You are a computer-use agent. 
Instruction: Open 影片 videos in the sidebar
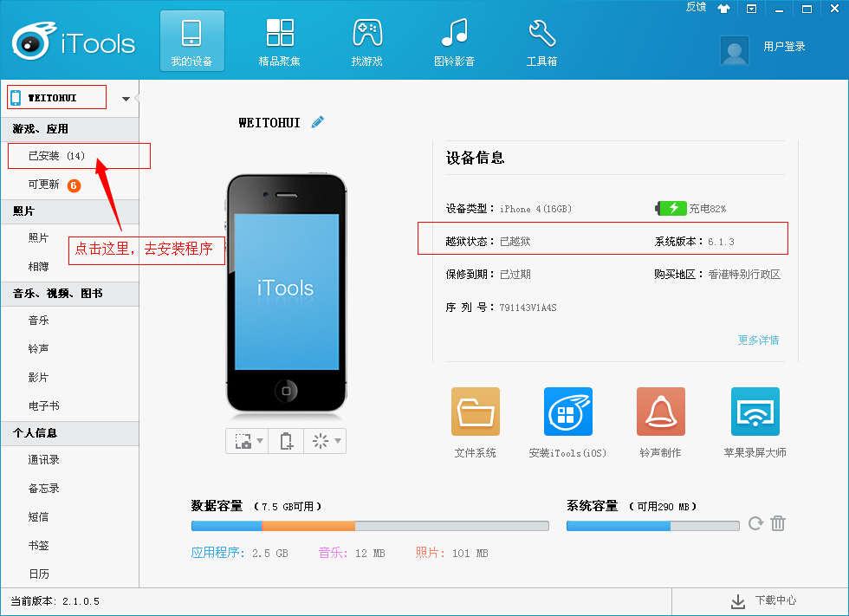coord(38,377)
